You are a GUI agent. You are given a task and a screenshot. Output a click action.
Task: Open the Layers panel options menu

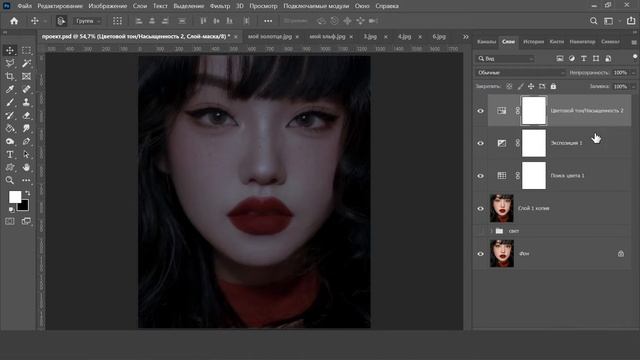click(634, 42)
